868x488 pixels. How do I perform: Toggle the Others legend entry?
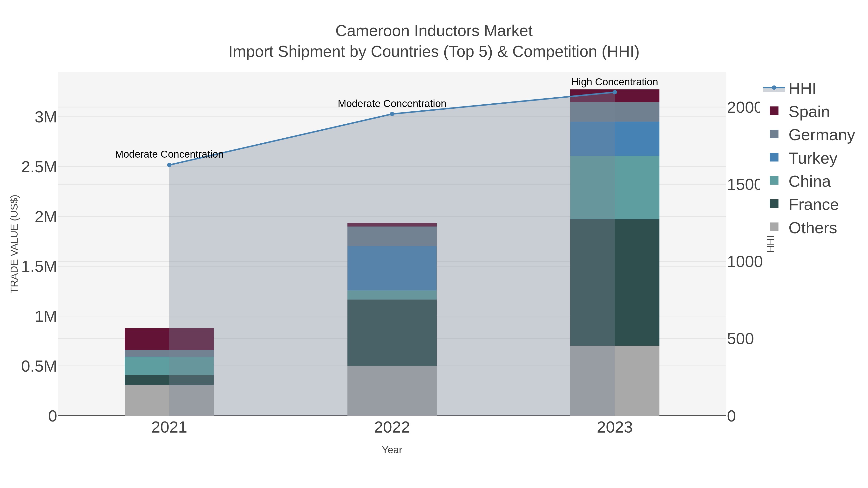803,228
